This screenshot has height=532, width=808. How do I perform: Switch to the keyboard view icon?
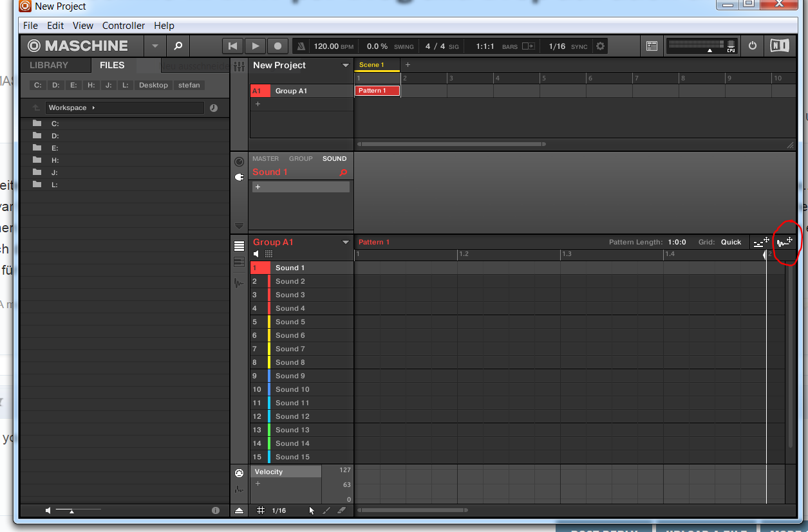pyautogui.click(x=239, y=262)
